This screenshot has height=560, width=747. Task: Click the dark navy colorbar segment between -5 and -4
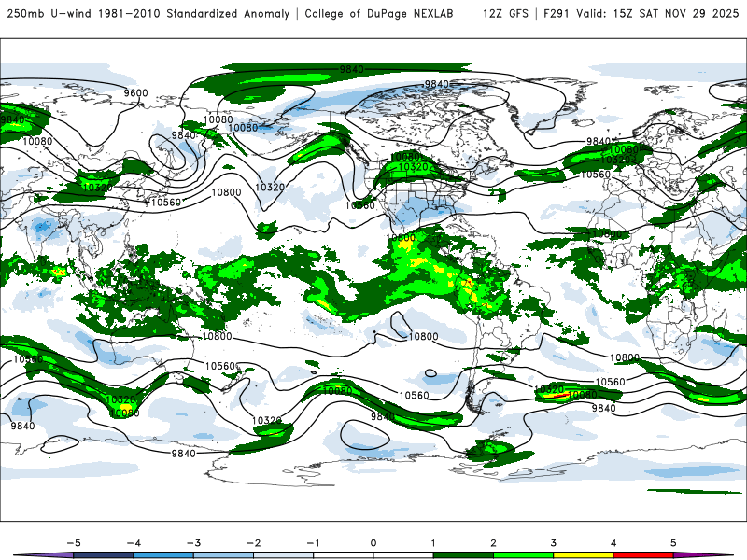104,555
